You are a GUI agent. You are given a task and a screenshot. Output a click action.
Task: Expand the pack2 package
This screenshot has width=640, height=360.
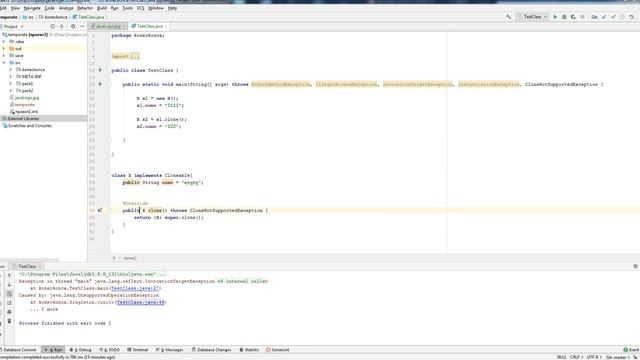pos(11,90)
